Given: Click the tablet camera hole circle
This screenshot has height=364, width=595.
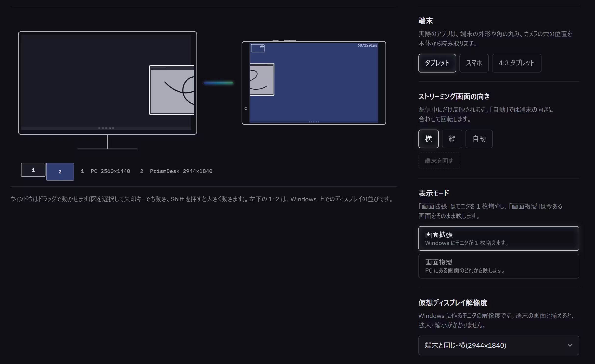Looking at the screenshot, I should (x=246, y=109).
